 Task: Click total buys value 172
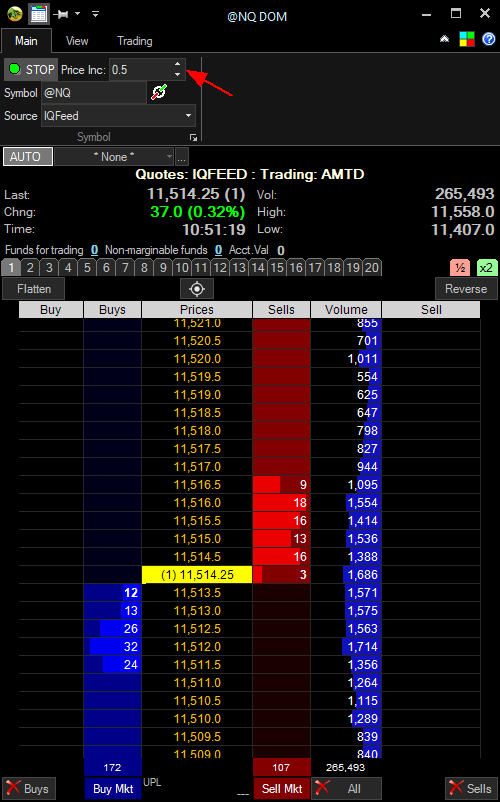click(x=112, y=767)
